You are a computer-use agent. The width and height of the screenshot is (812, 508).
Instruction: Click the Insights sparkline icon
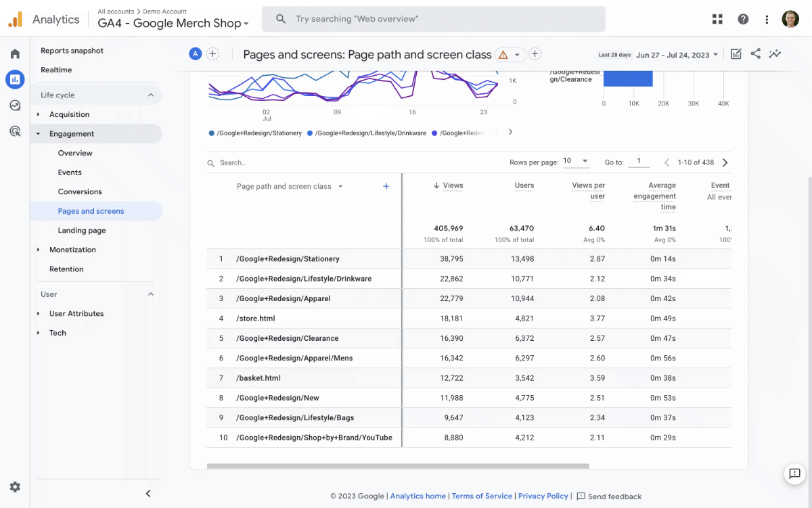(x=775, y=53)
